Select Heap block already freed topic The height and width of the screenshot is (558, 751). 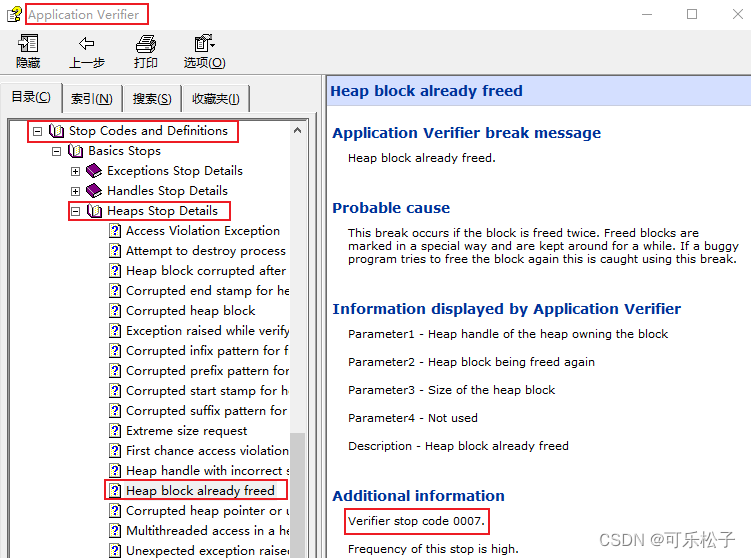pos(200,491)
